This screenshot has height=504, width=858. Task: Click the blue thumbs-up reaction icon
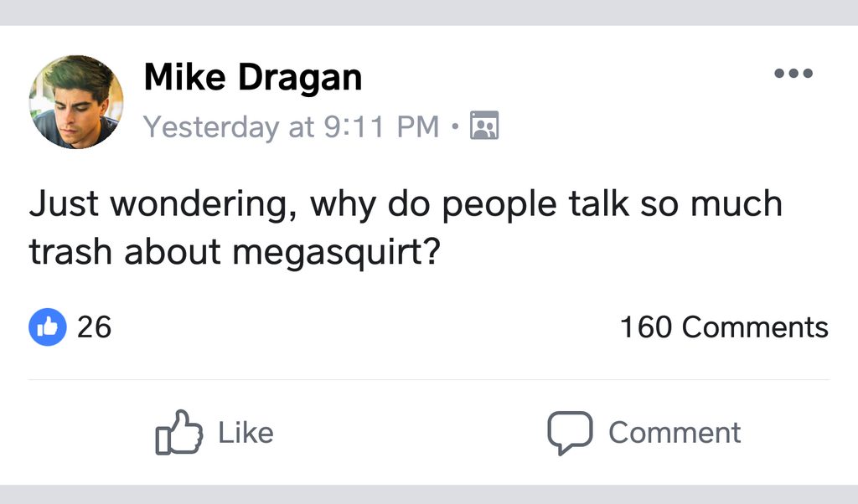(x=48, y=327)
